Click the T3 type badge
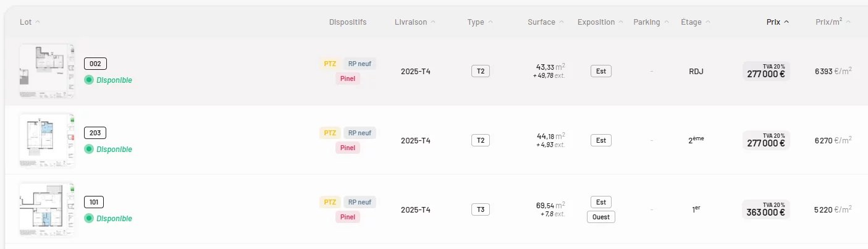 point(480,209)
